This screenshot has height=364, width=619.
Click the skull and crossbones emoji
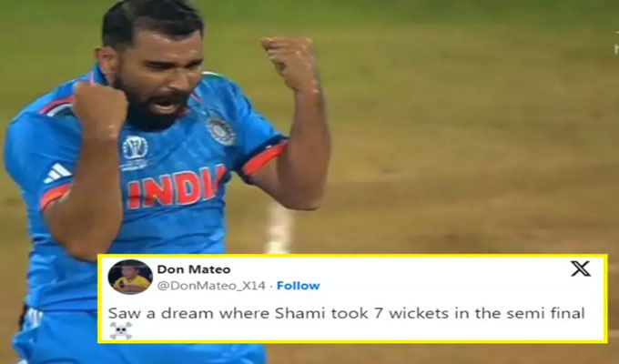[120, 330]
